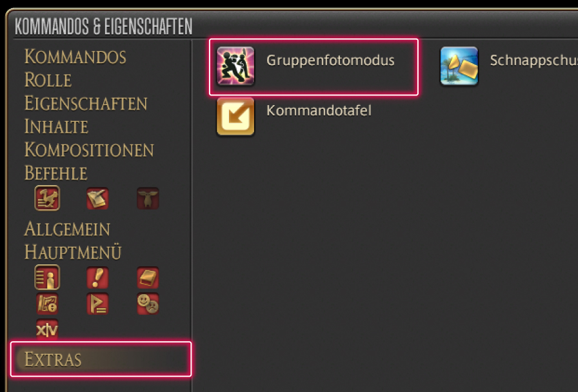Viewport: 578px width, 392px height.
Task: Open the Kompositionen category
Action: tap(89, 150)
